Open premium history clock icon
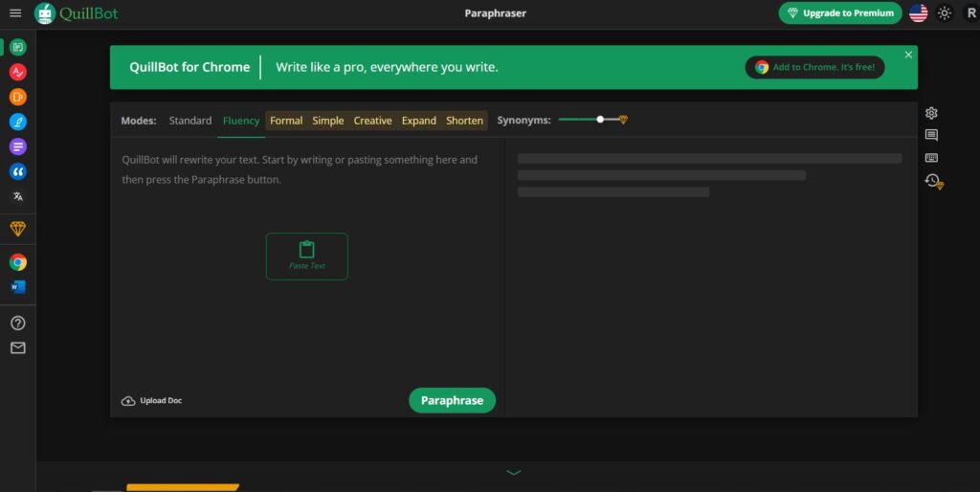The image size is (980, 492). (x=934, y=181)
